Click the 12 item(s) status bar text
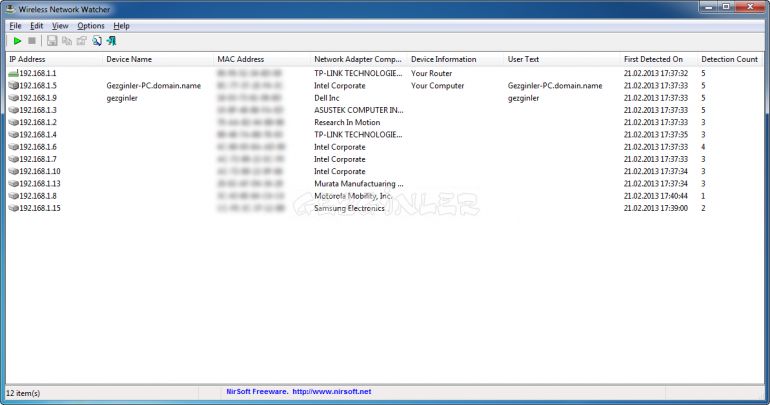The image size is (770, 405). pyautogui.click(x=23, y=393)
